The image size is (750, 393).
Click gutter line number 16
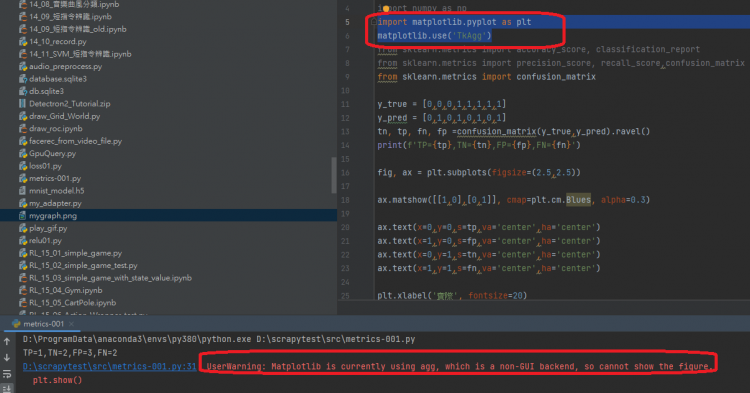click(345, 173)
